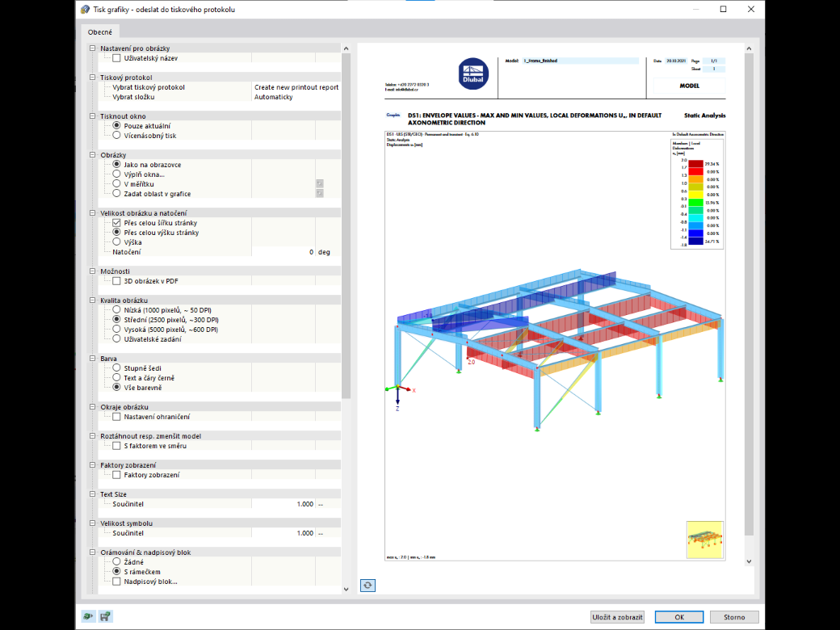This screenshot has height=630, width=840.
Task: Select Střední 2500 pixelů quality
Action: [x=116, y=320]
